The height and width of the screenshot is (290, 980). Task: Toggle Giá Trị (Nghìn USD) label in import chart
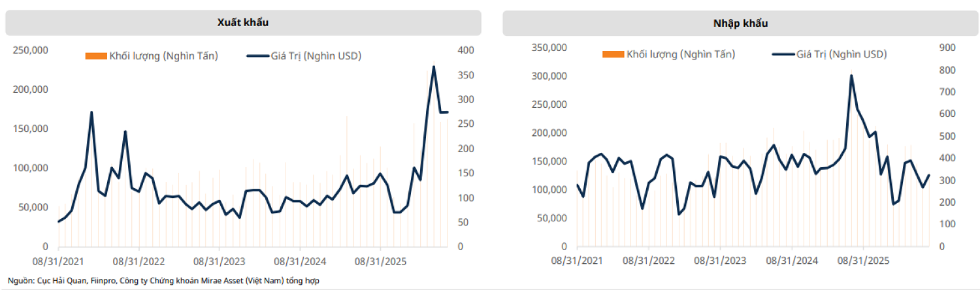841,54
